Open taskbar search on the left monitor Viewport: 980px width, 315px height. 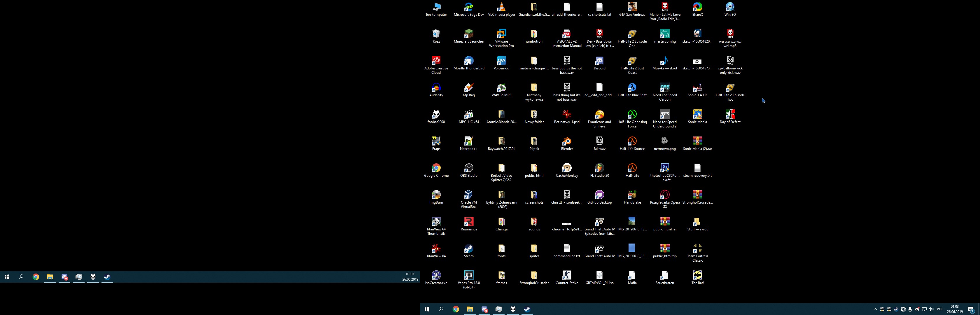(x=21, y=277)
